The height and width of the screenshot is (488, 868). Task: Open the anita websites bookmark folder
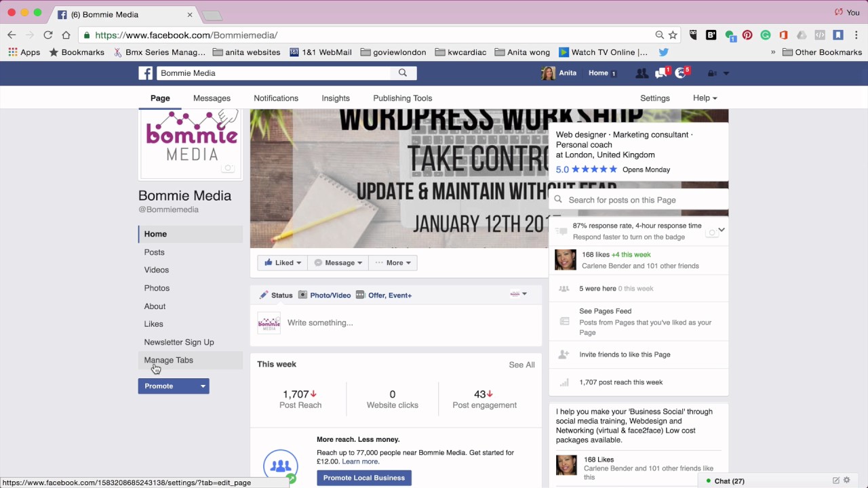click(246, 52)
